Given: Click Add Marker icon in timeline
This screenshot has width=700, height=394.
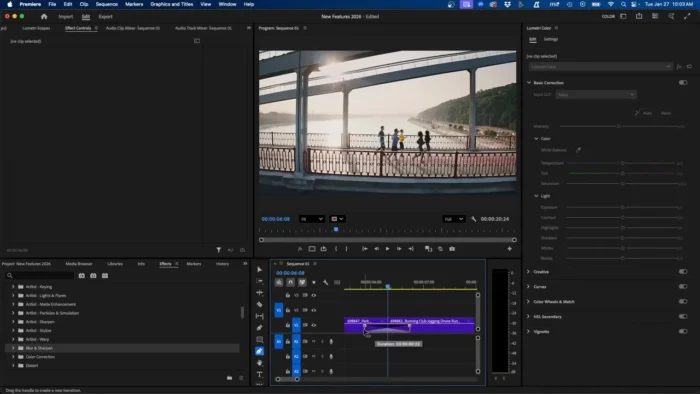Looking at the screenshot, I should pyautogui.click(x=314, y=282).
